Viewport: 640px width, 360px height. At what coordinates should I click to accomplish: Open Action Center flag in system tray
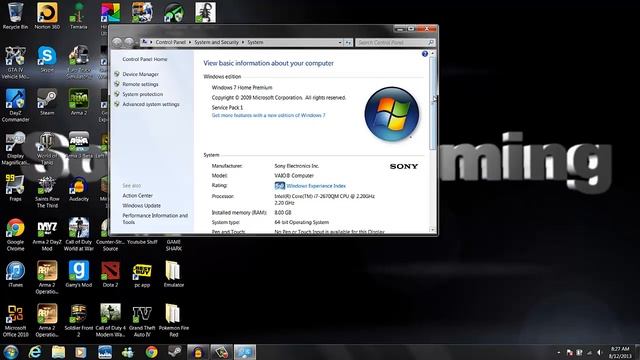[x=569, y=352]
